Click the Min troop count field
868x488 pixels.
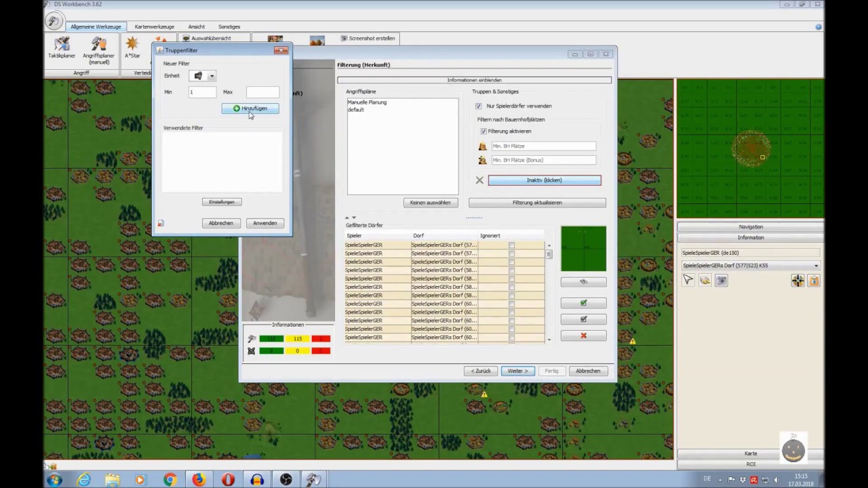(202, 92)
